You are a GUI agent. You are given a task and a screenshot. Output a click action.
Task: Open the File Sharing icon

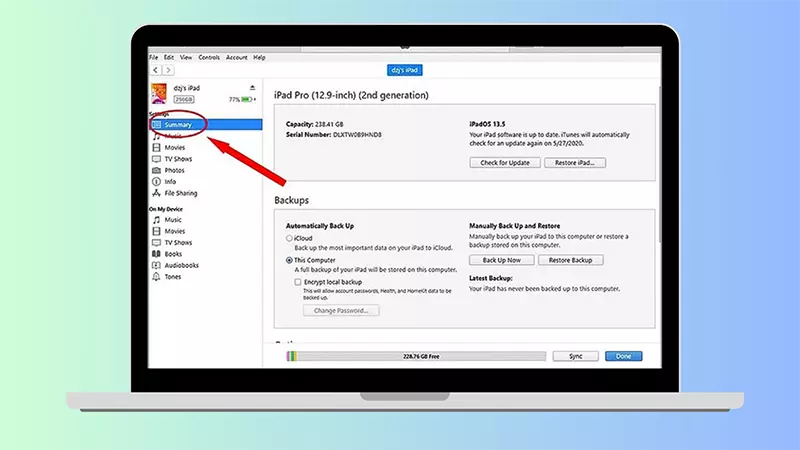tap(157, 193)
